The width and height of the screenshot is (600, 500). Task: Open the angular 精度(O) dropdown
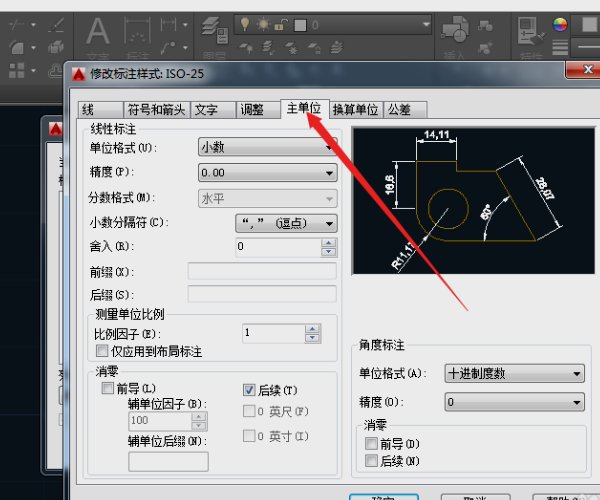pyautogui.click(x=515, y=402)
